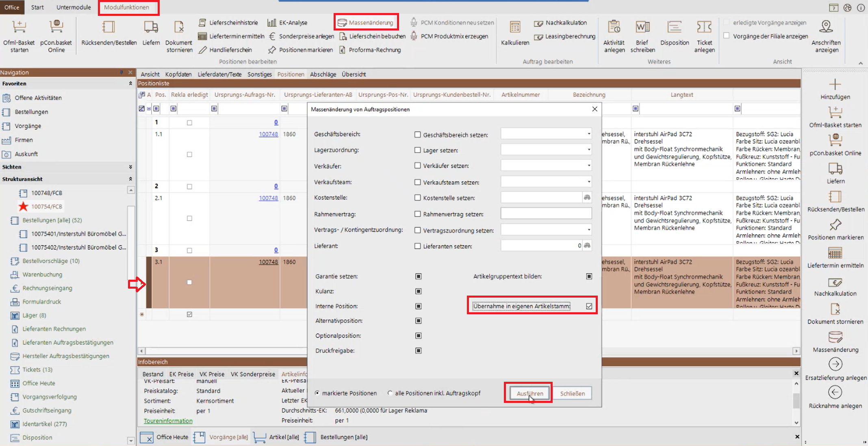This screenshot has height=446, width=868.
Task: Open the Toureninformation link
Action: (x=168, y=421)
